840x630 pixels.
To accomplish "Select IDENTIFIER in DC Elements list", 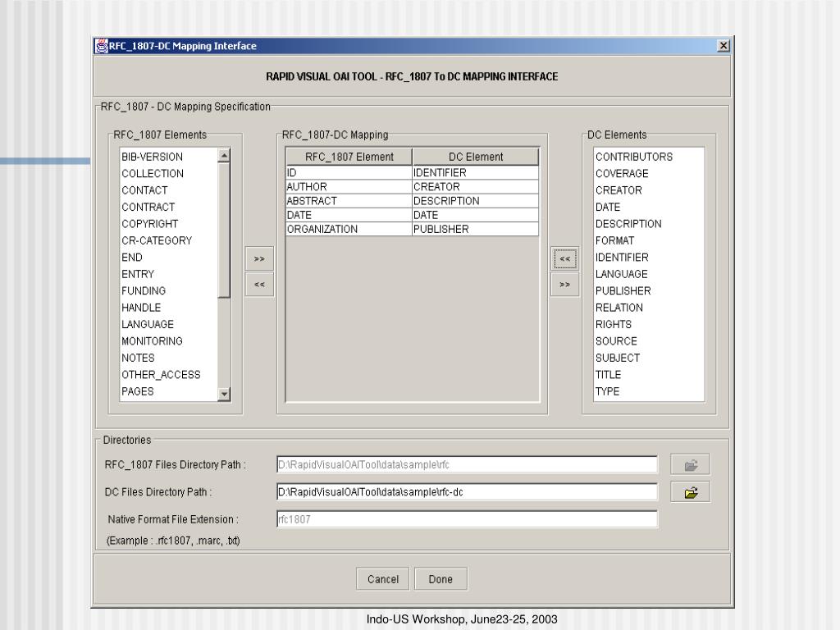I will tap(649, 257).
